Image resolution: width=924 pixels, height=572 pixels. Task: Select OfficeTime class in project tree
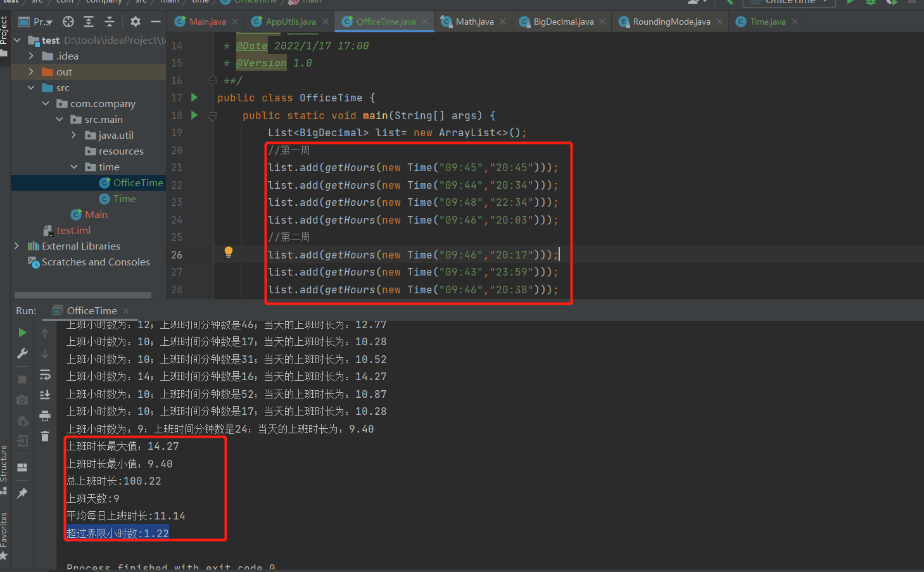point(131,182)
